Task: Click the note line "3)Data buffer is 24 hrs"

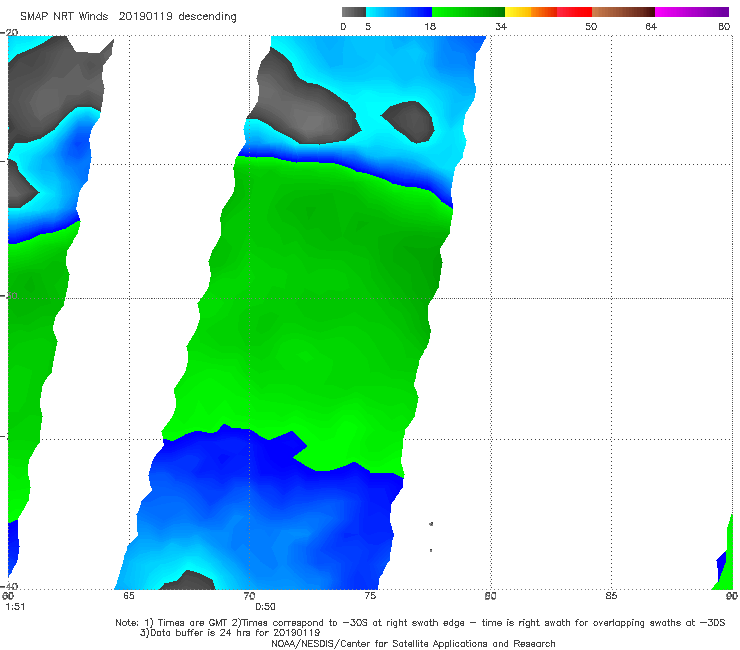Action: tap(230, 633)
